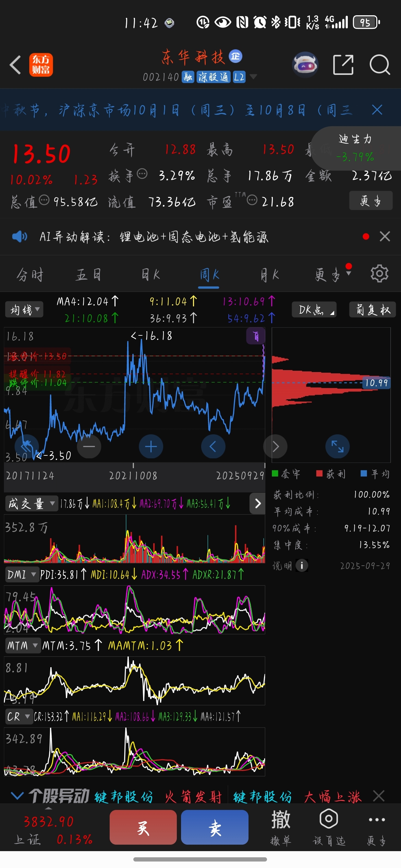Open CR indicator dropdown

tap(18, 717)
